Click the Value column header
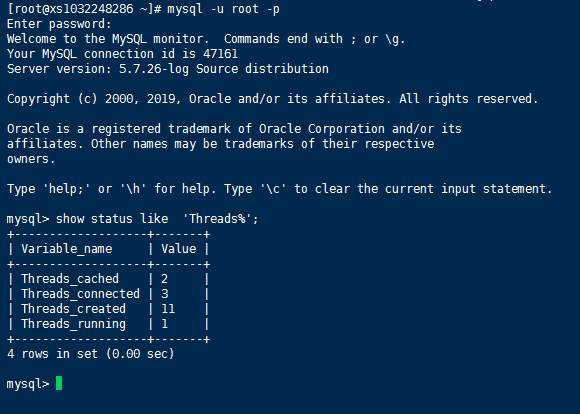This screenshot has width=580, height=414. pos(179,249)
